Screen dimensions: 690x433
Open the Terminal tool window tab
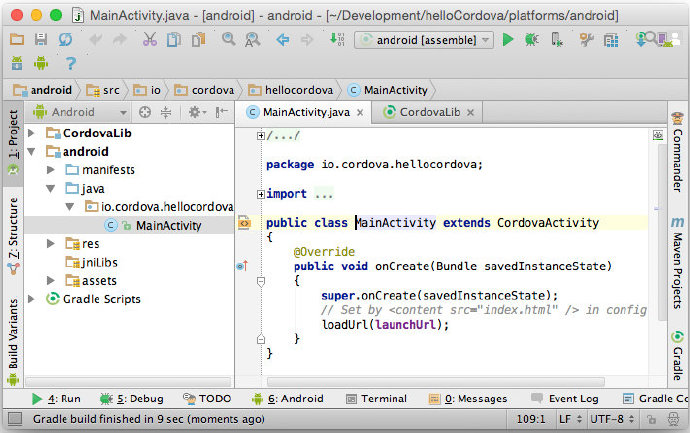(376, 399)
